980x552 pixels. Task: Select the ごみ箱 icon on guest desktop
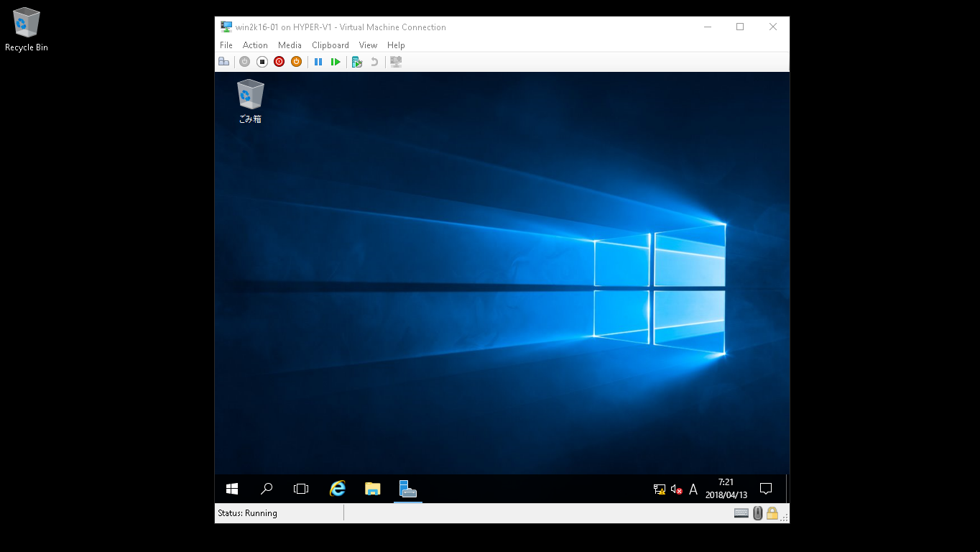tap(250, 101)
